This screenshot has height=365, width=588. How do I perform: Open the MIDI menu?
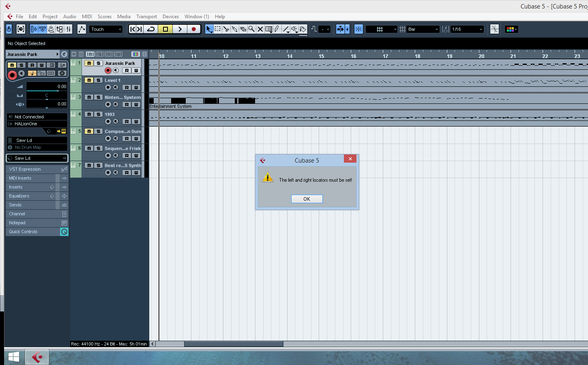click(x=87, y=17)
